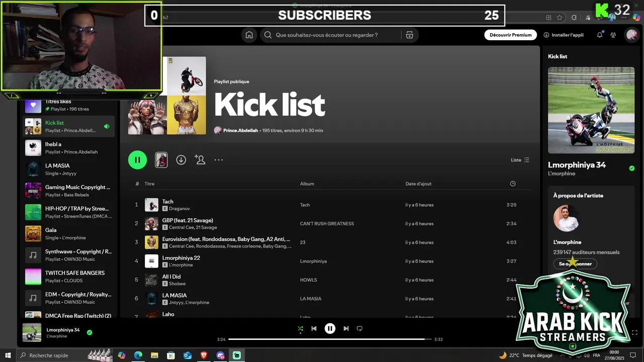The height and width of the screenshot is (362, 644).
Task: Open album CAN'T RUSH GREATNESS
Action: (327, 224)
